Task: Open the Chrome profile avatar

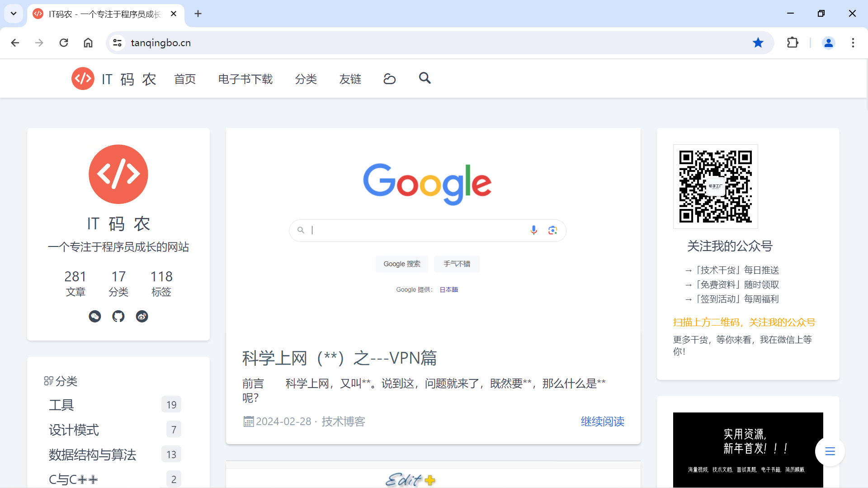Action: pyautogui.click(x=829, y=43)
